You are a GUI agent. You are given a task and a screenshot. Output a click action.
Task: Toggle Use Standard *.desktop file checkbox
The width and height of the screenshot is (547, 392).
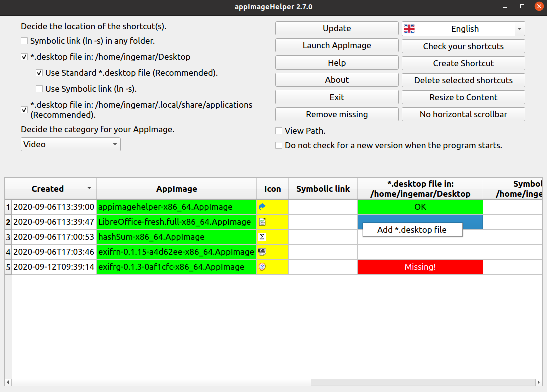pyautogui.click(x=39, y=73)
